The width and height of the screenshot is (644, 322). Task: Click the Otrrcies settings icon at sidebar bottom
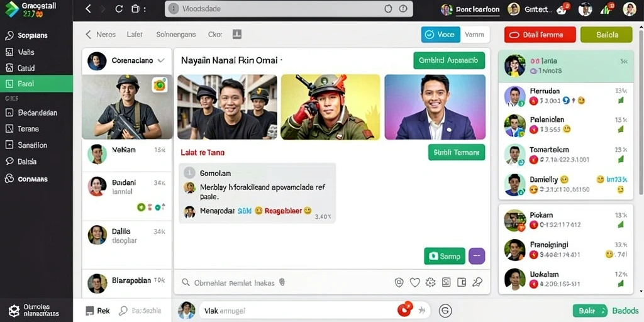pyautogui.click(x=14, y=311)
